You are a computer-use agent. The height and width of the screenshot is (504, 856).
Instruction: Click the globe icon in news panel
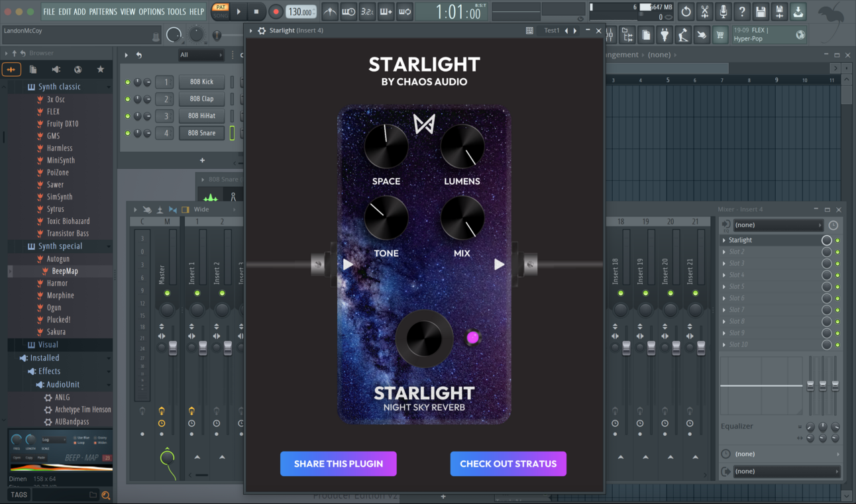pos(800,35)
